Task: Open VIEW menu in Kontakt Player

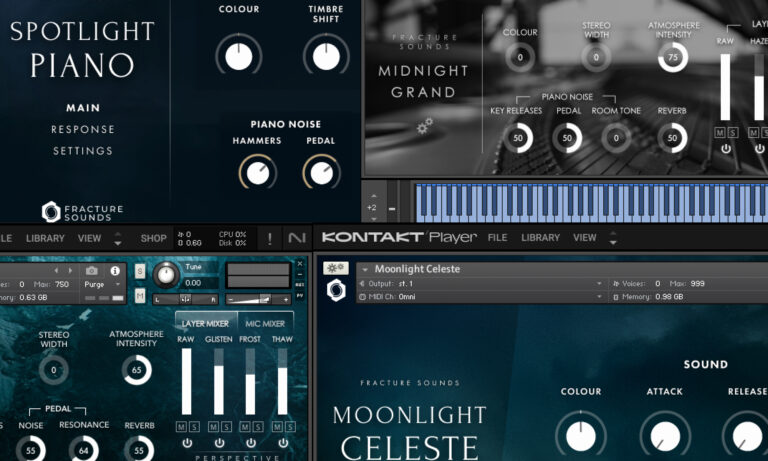Action: click(585, 238)
